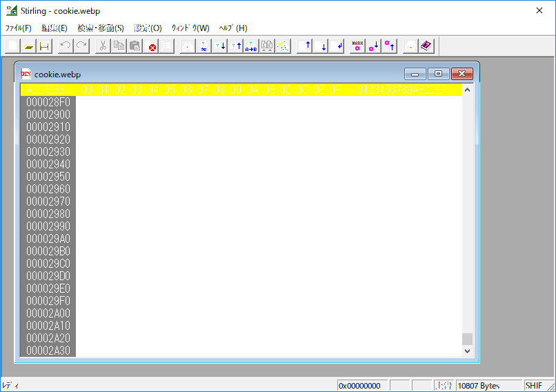Screen dimensions: 556x392
Task: Open replace using the A→B icon
Action: coord(251,46)
